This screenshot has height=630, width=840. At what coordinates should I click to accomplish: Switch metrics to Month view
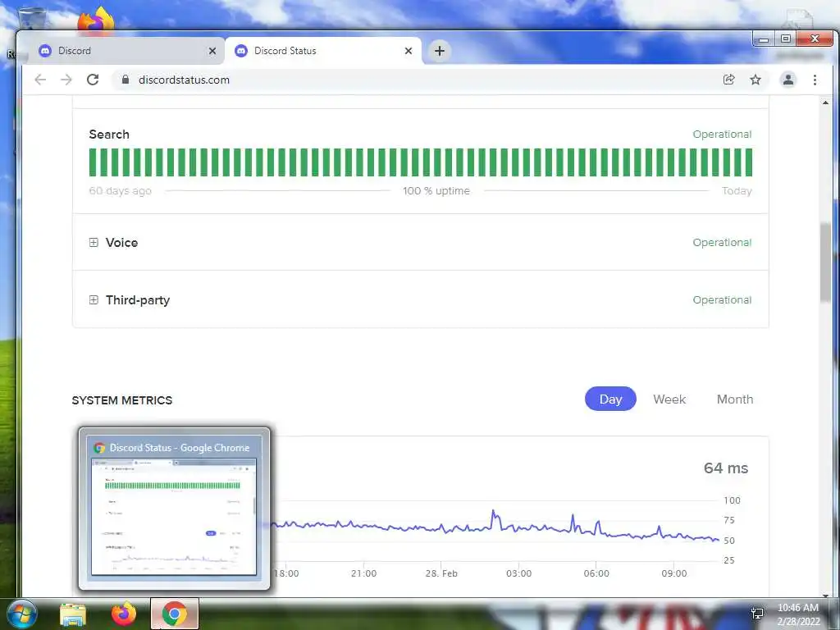734,399
